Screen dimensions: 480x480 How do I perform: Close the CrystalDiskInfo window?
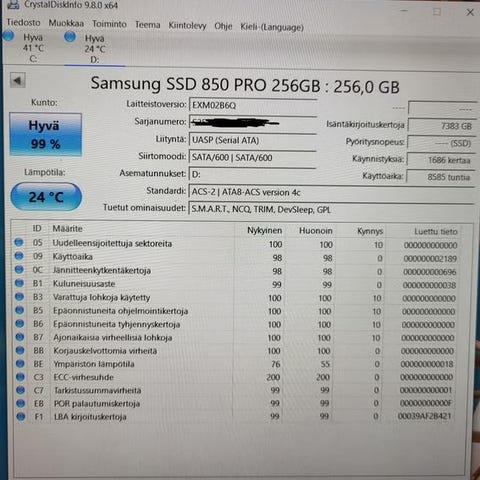pyautogui.click(x=470, y=12)
